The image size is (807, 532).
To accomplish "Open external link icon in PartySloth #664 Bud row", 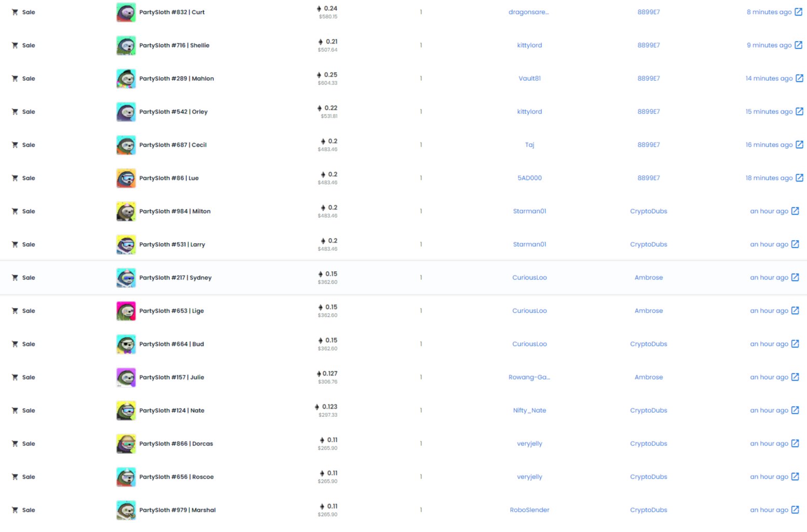I will click(795, 344).
